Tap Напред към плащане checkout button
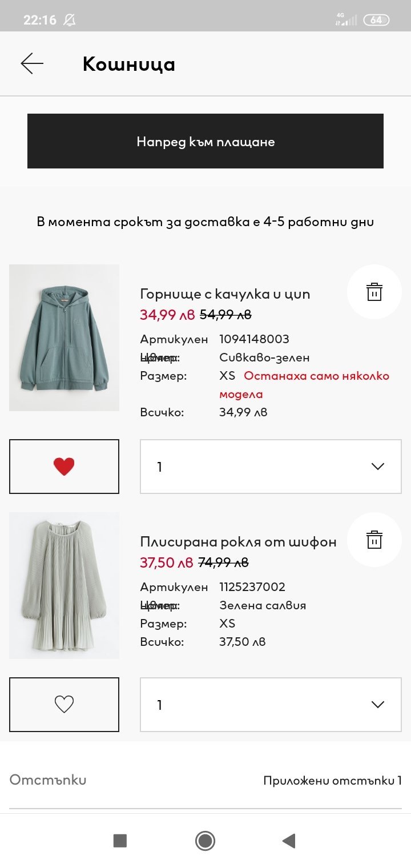 coord(205,141)
